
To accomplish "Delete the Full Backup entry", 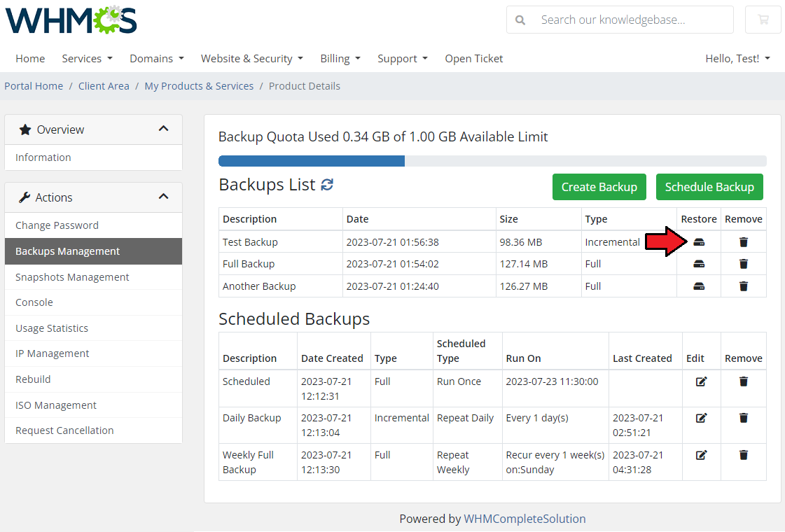I will point(744,264).
